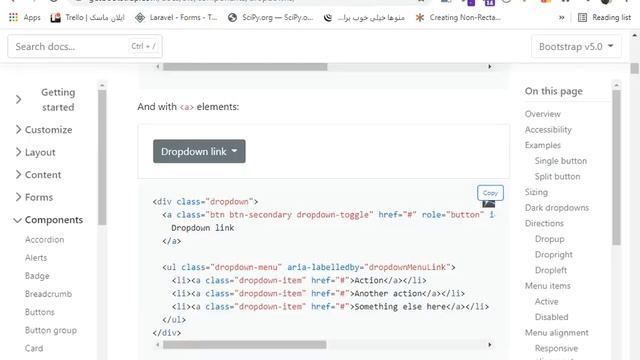
Task: Click left arrow of lower code scrollbar
Action: (158, 345)
